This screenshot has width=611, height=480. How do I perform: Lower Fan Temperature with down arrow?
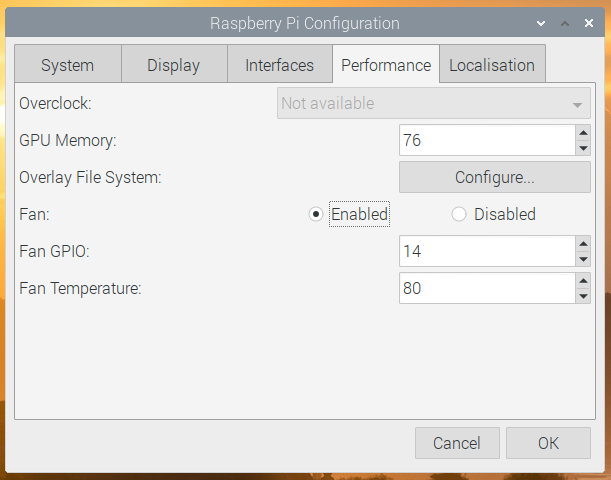tap(583, 296)
